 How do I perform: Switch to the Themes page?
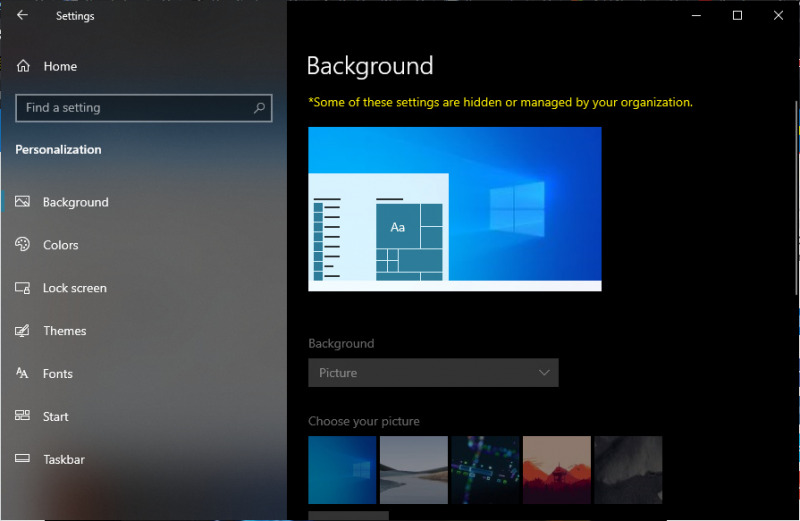(65, 331)
